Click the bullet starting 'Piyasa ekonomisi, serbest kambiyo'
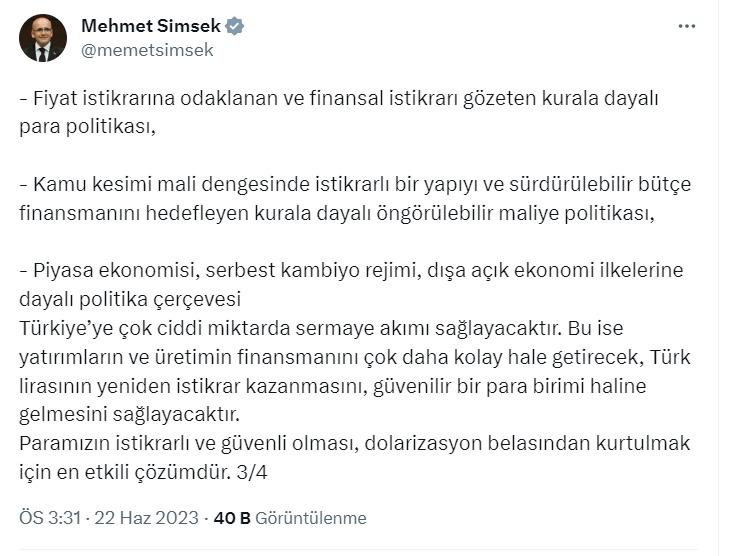Image resolution: width=738 pixels, height=556 pixels. coord(351,284)
